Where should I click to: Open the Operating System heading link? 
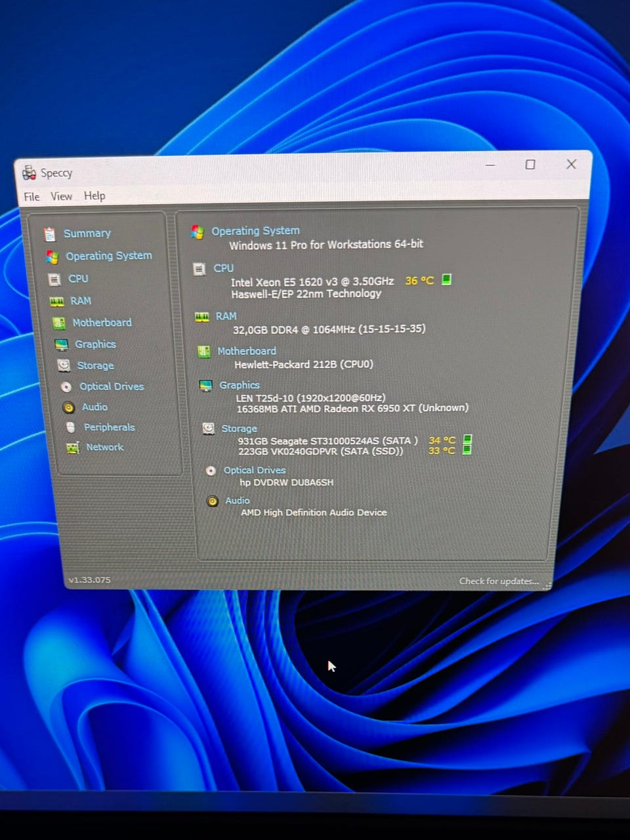pyautogui.click(x=255, y=231)
